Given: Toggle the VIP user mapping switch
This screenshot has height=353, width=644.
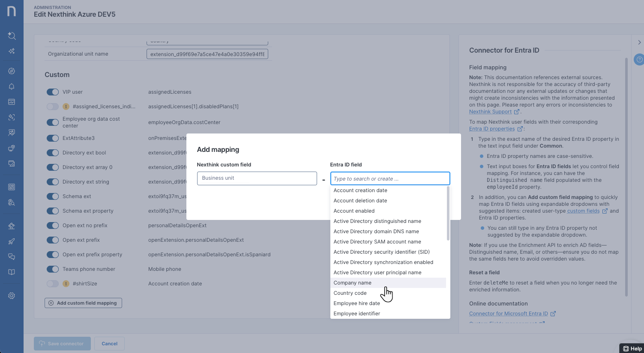Looking at the screenshot, I should [x=53, y=92].
